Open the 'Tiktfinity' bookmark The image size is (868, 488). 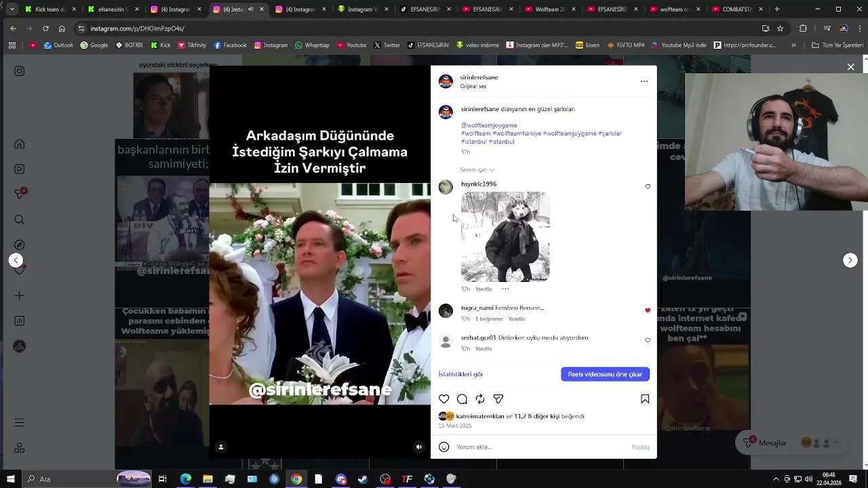(192, 45)
